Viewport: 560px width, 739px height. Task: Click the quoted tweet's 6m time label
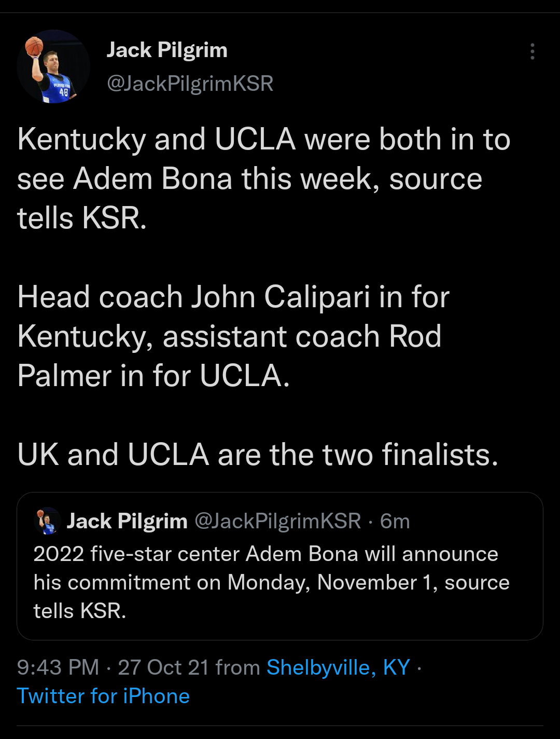(395, 521)
